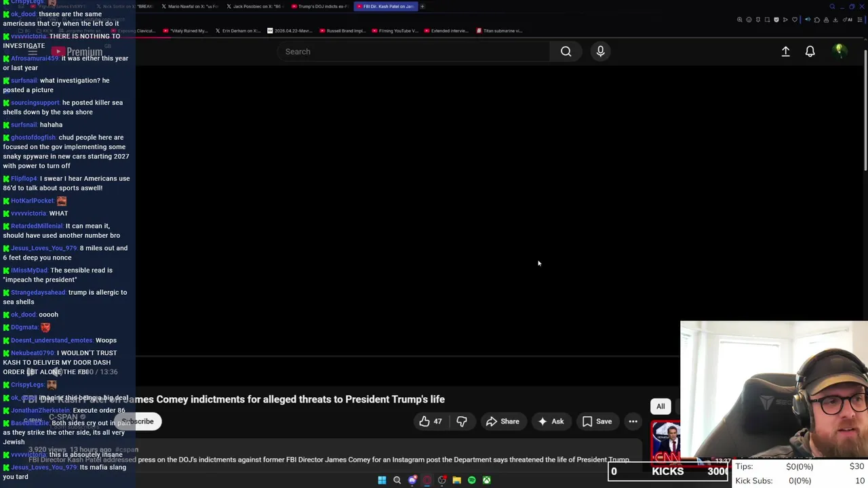
Task: Open the Extended interview bookmark
Action: coord(446,30)
